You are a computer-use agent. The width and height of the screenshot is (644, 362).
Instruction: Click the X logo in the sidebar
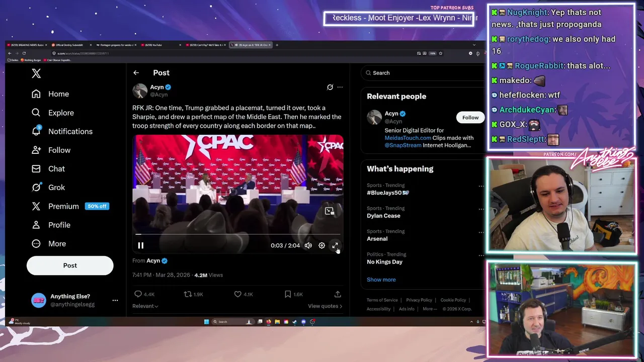click(36, 73)
